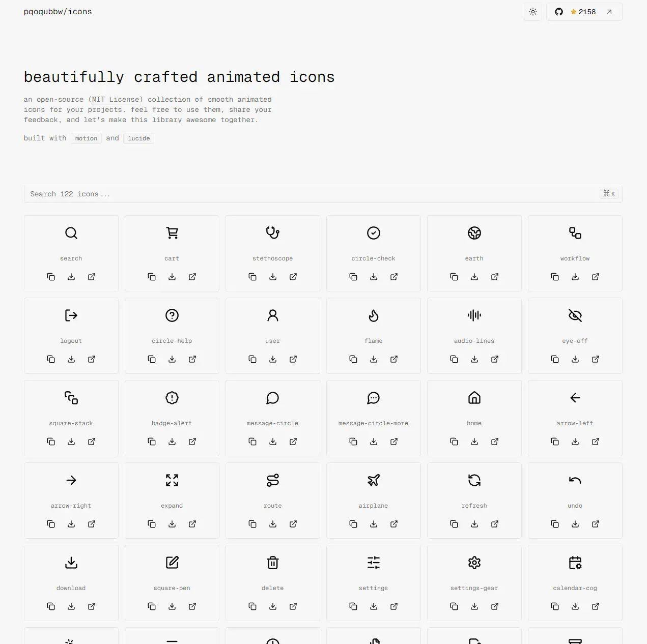Open workflow icon in new tab

coord(596,277)
